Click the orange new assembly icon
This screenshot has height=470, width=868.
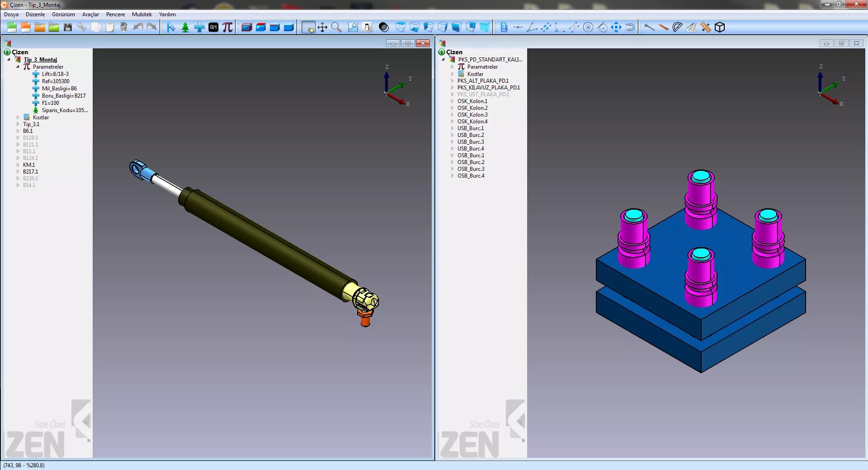26,27
